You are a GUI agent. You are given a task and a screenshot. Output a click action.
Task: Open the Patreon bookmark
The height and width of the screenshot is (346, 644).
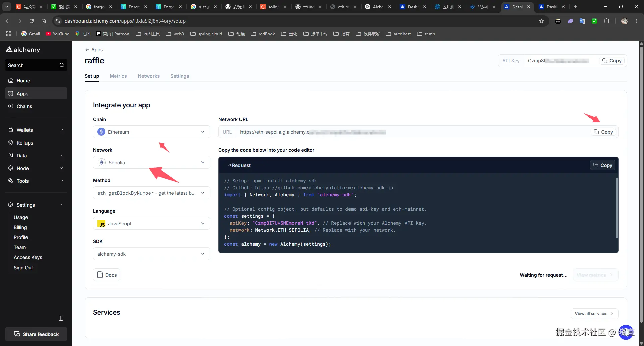tap(112, 34)
